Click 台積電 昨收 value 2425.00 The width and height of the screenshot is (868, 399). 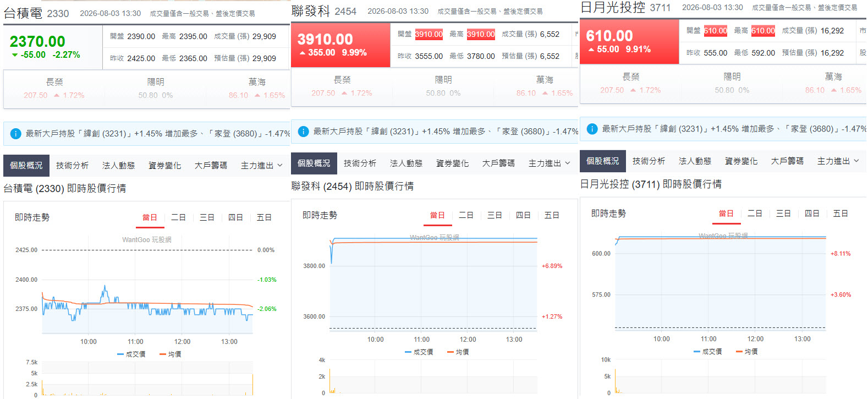point(141,58)
